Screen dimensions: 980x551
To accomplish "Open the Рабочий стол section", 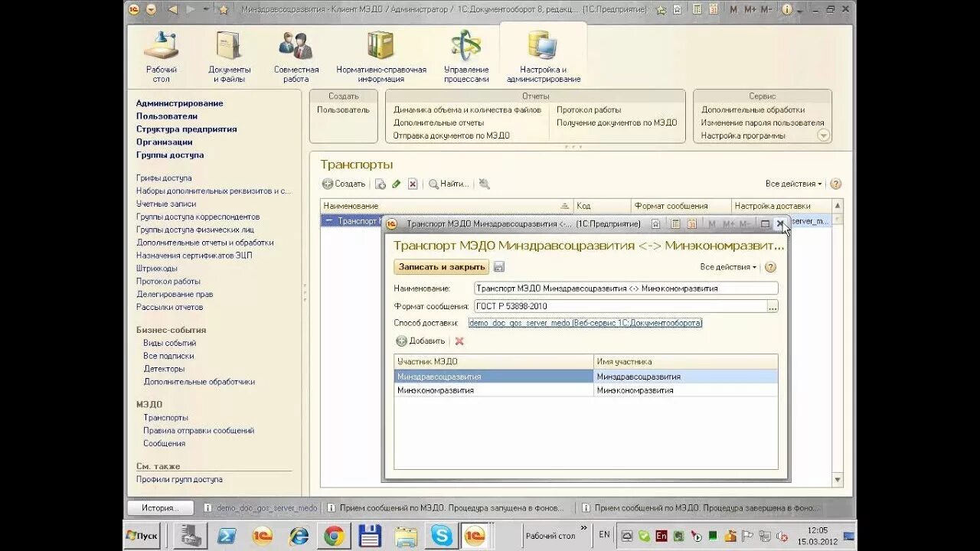I will coord(162,57).
